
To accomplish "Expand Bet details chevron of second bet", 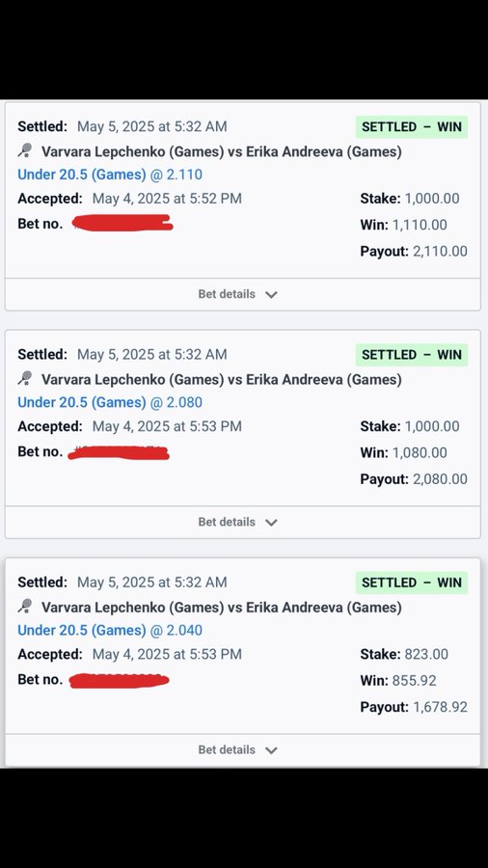I will pos(271,523).
